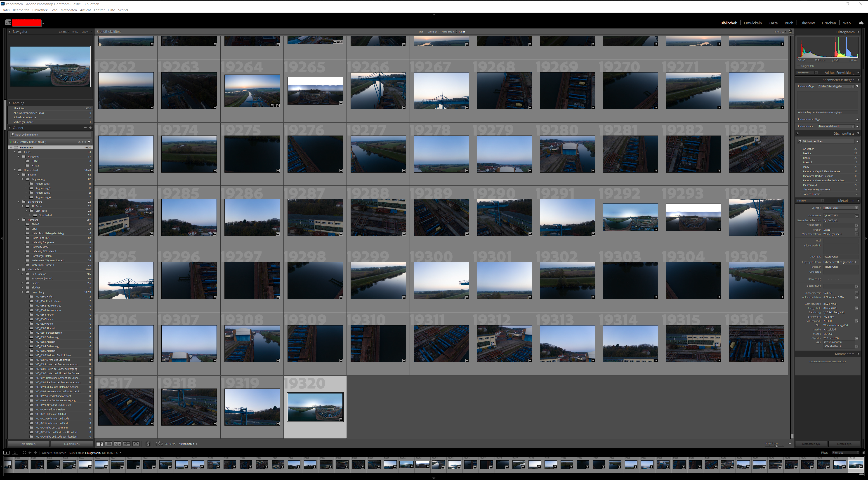Switch to Grid view icon in toolbar
Image resolution: width=868 pixels, height=480 pixels.
(x=100, y=444)
